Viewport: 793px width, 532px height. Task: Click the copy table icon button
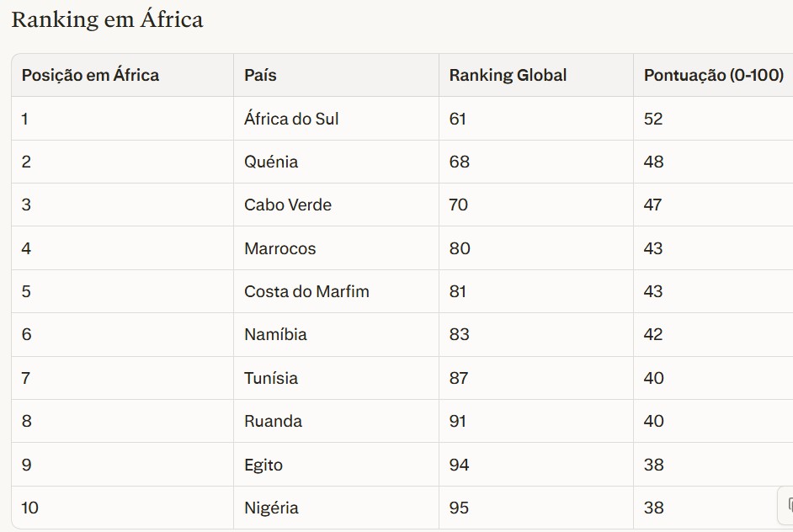pos(788,505)
